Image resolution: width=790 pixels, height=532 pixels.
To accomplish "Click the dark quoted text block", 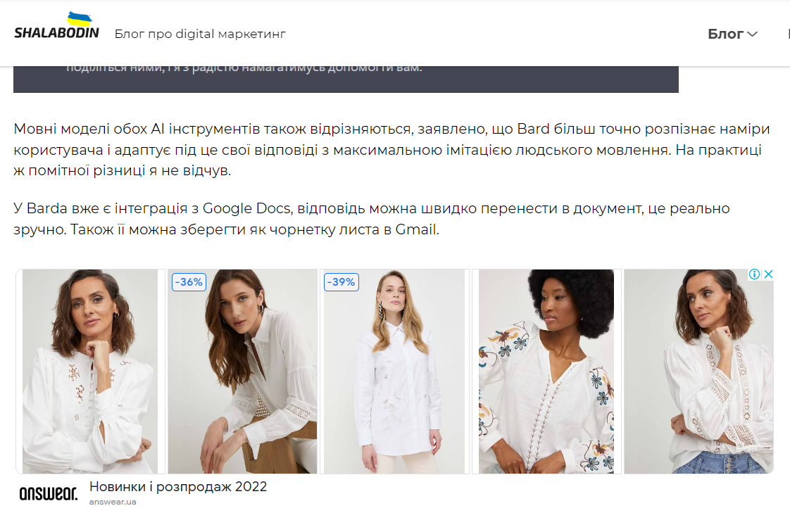I will pyautogui.click(x=346, y=79).
